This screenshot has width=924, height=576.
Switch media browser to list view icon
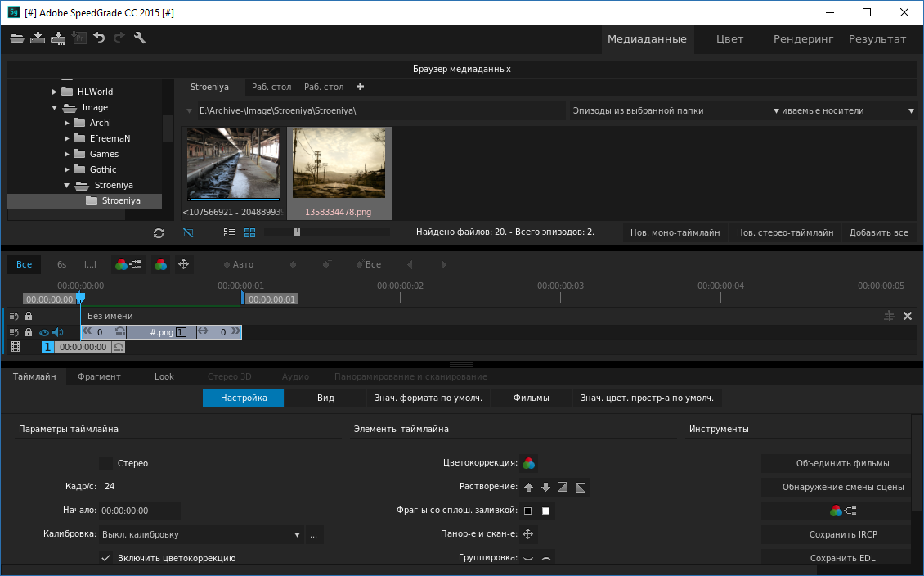(x=228, y=232)
